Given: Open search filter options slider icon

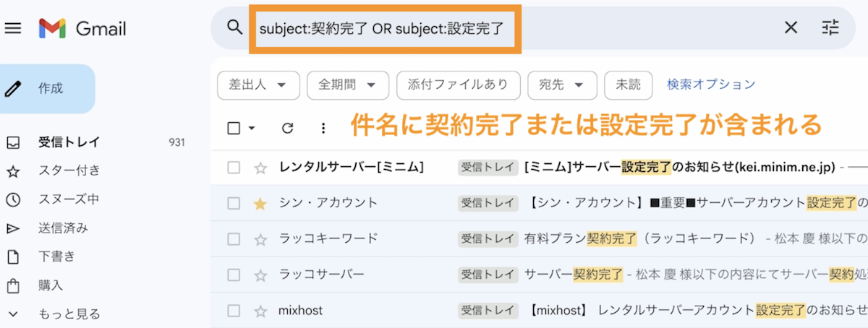Looking at the screenshot, I should [830, 27].
